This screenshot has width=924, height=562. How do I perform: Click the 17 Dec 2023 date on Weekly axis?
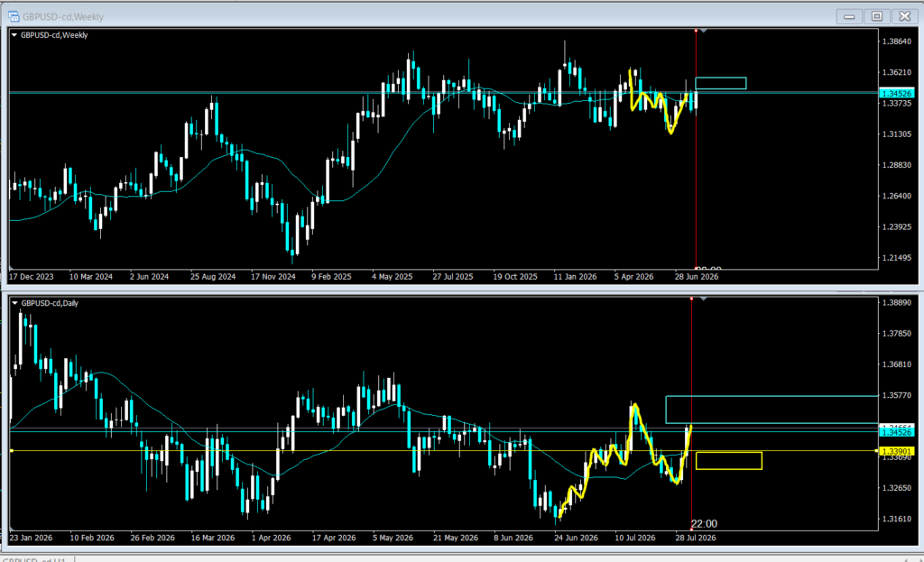32,277
